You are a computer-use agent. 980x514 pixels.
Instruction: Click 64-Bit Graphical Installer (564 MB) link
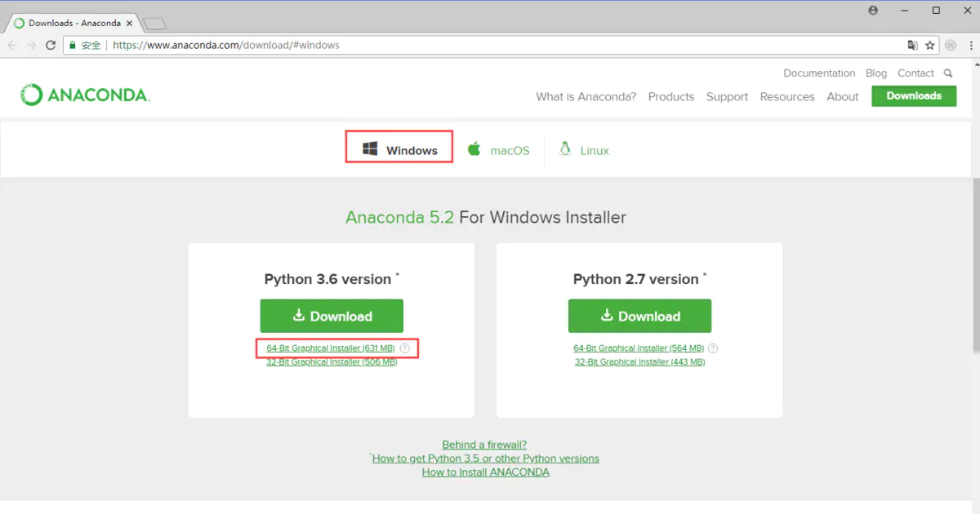[x=639, y=348]
